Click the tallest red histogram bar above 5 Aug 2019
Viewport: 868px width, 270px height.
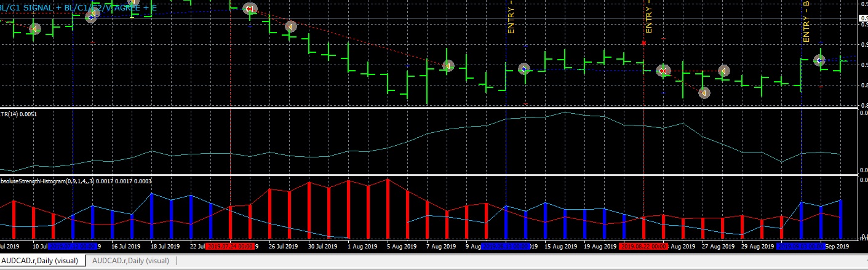click(388, 209)
